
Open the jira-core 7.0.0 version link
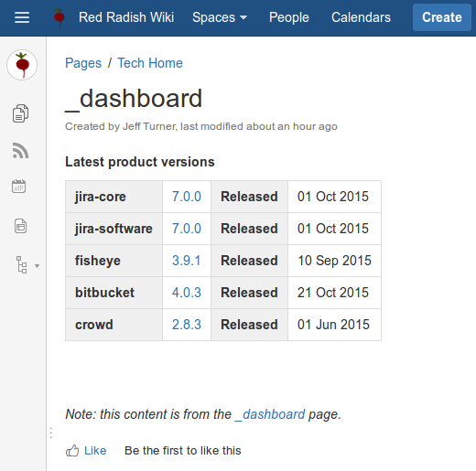(187, 197)
